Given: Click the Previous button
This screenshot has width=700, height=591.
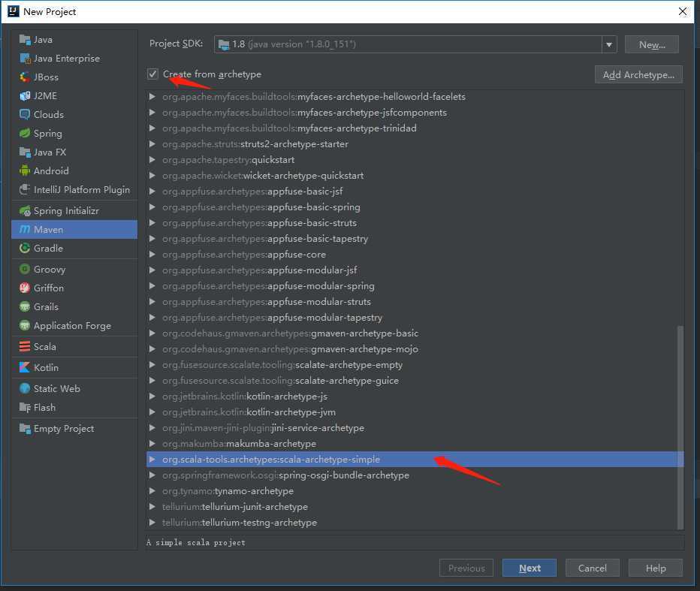Looking at the screenshot, I should (466, 568).
